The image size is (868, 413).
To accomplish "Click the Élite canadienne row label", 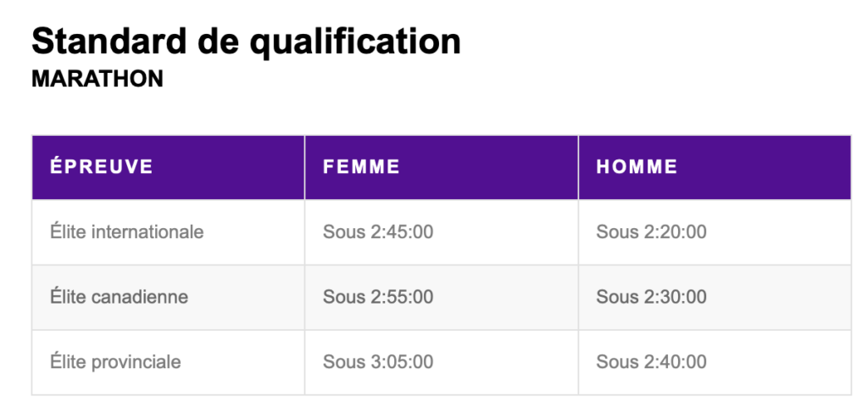I will pyautogui.click(x=119, y=297).
